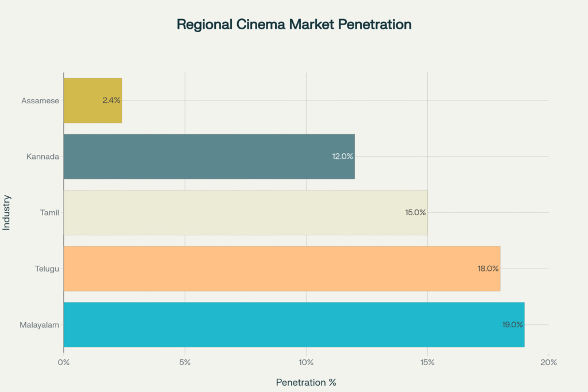Image resolution: width=588 pixels, height=392 pixels.
Task: Click the 'Tamil' axis label
Action: click(49, 213)
